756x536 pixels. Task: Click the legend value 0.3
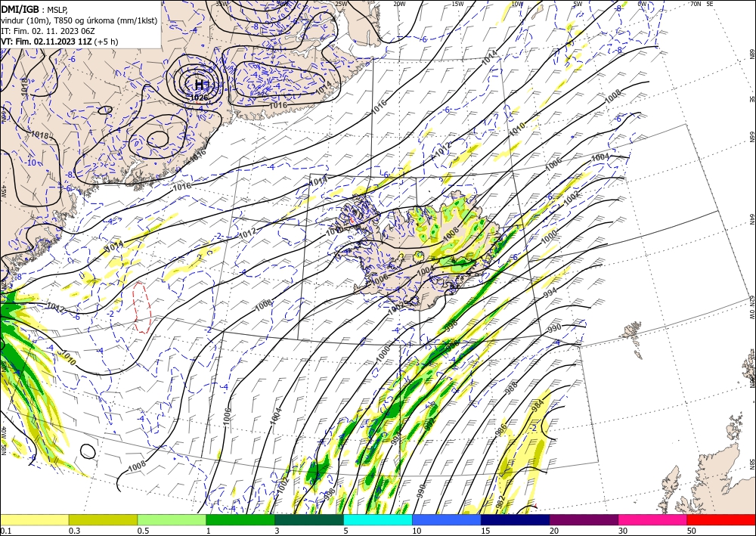[74, 531]
